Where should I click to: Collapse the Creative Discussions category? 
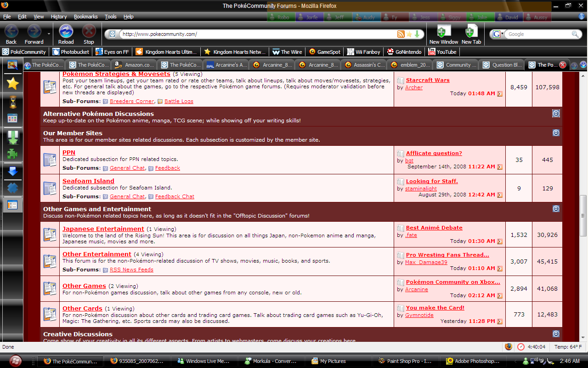pyautogui.click(x=556, y=333)
